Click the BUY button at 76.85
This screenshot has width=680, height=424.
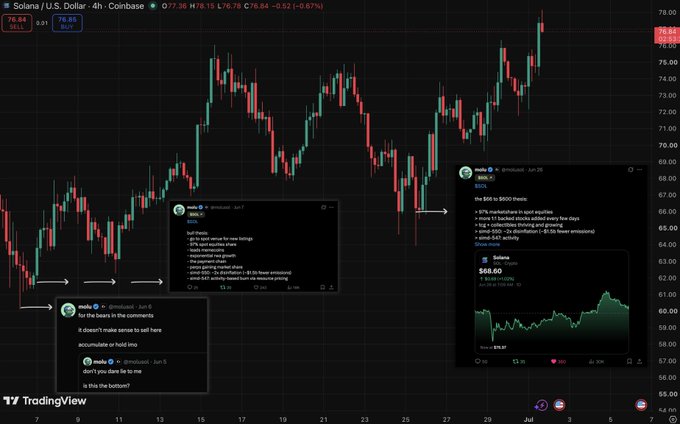click(67, 23)
